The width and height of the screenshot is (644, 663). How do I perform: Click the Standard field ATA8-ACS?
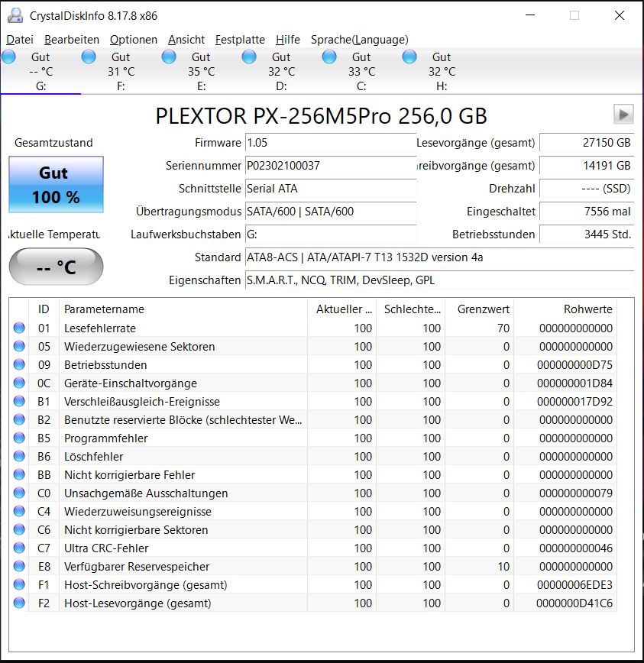click(x=439, y=257)
